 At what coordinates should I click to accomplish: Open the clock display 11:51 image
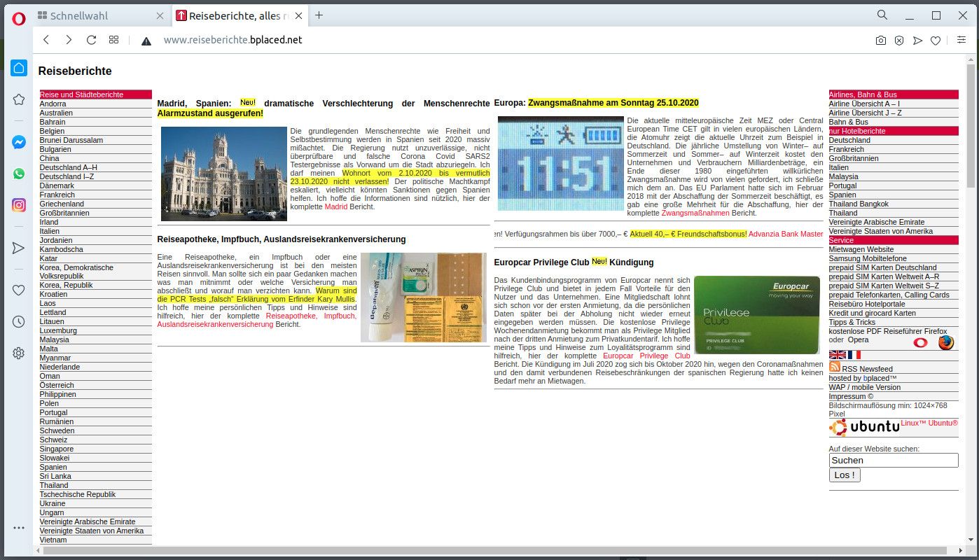pos(561,164)
